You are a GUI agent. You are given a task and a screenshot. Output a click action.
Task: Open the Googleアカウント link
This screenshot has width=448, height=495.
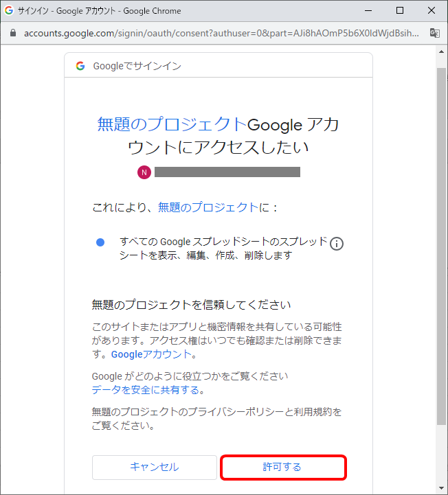coord(151,354)
